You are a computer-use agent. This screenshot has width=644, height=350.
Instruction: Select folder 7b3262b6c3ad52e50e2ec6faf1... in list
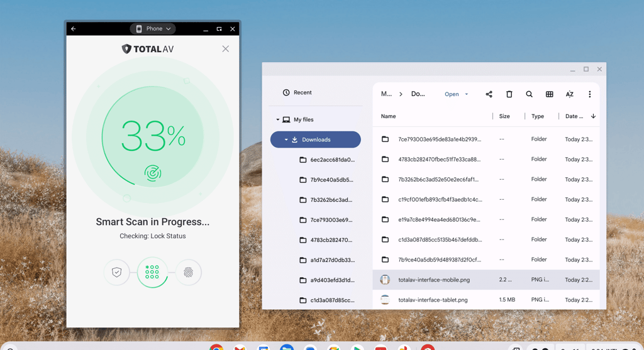[x=486, y=179]
